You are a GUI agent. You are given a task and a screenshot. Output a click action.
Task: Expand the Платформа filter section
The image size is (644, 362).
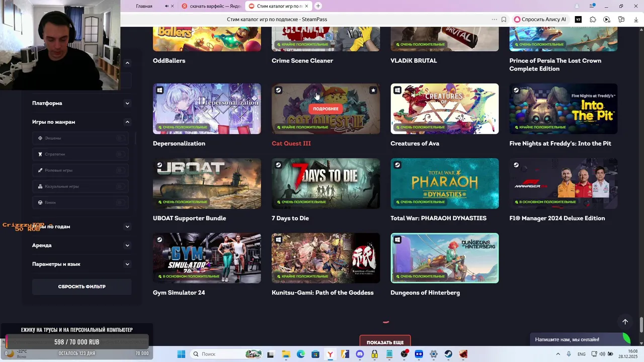pos(127,103)
